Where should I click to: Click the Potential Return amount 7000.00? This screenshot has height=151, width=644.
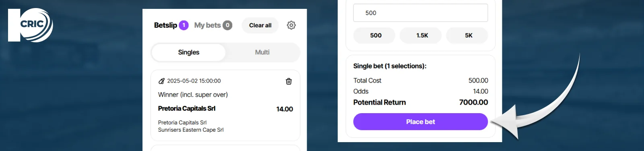[x=473, y=102]
